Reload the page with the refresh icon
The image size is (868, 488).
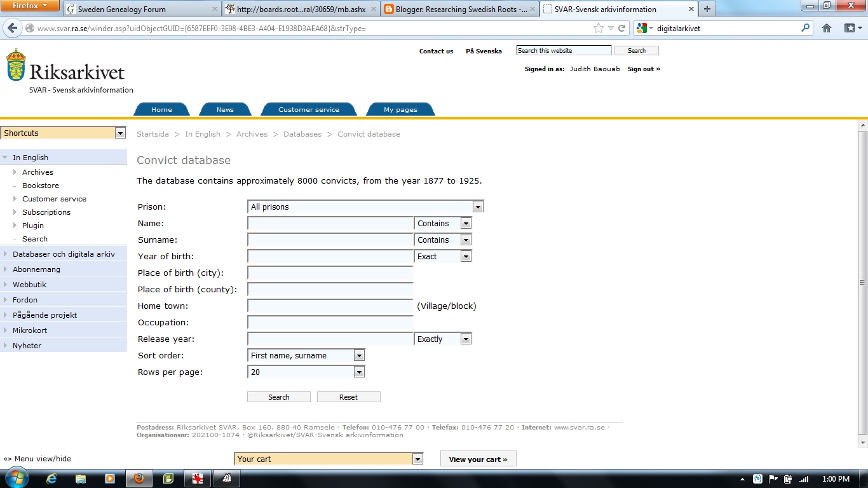621,28
